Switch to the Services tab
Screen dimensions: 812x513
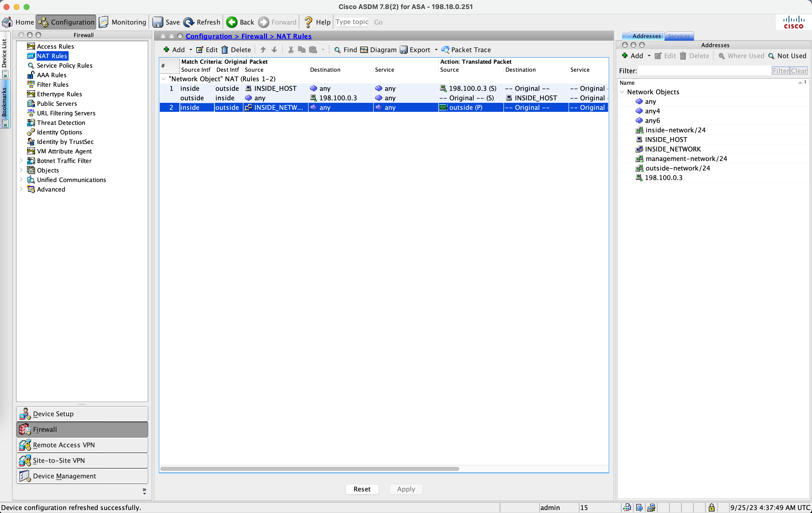679,36
